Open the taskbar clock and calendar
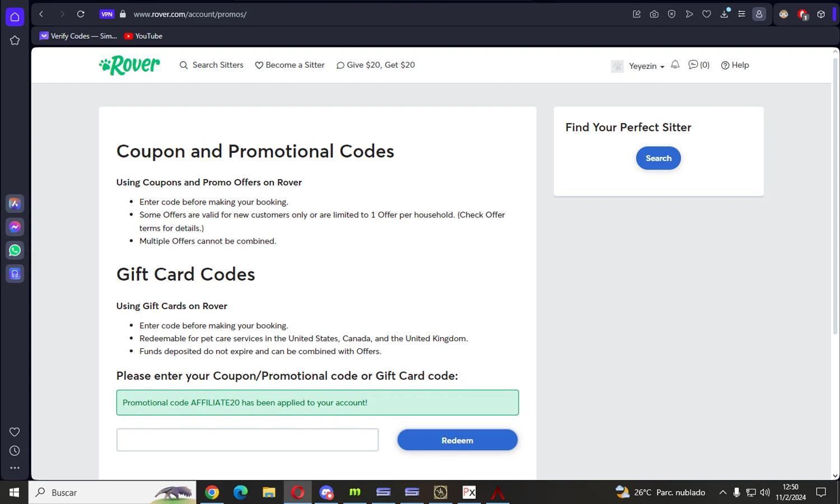 pos(791,492)
